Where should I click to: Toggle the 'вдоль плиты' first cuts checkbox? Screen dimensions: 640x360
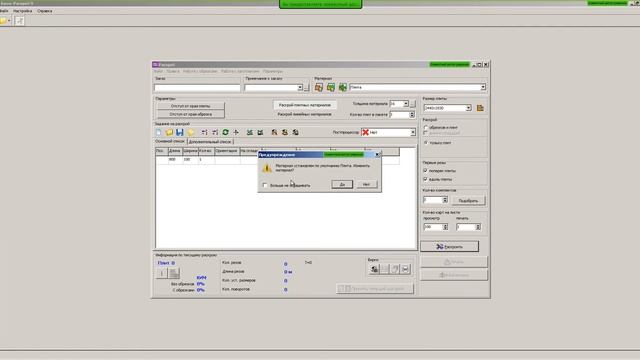coord(425,179)
